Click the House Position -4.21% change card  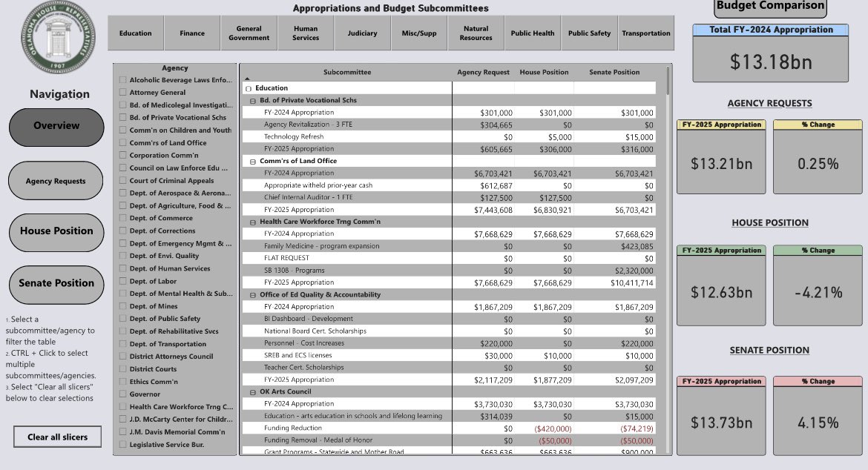click(818, 285)
